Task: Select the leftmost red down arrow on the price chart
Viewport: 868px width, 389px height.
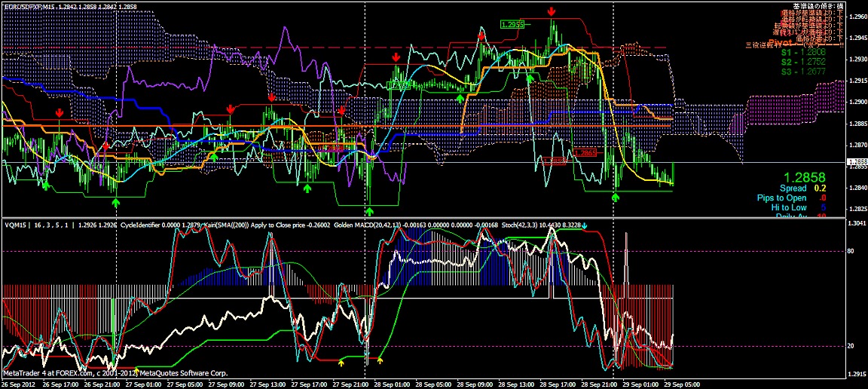Action: 60,112
